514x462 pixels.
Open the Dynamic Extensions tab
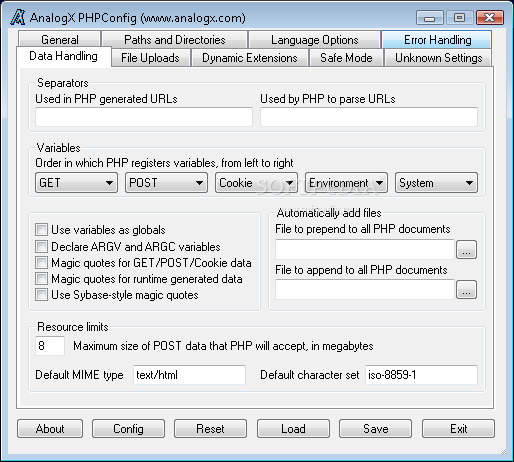(x=250, y=58)
